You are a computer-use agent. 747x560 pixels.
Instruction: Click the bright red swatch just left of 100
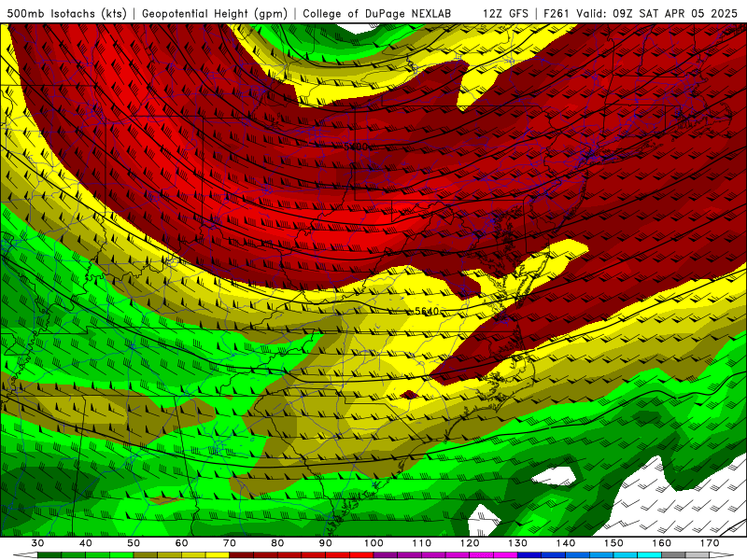tap(362, 555)
